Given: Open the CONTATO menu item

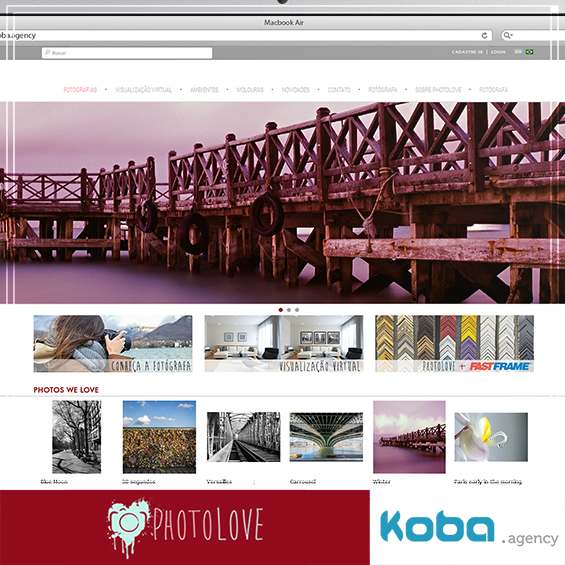Looking at the screenshot, I should 339,90.
